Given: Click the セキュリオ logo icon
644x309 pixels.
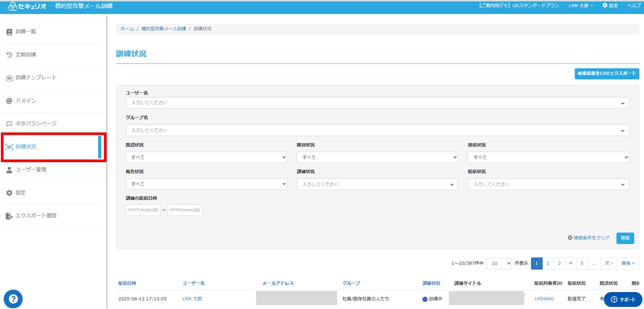Looking at the screenshot, I should pyautogui.click(x=12, y=6).
